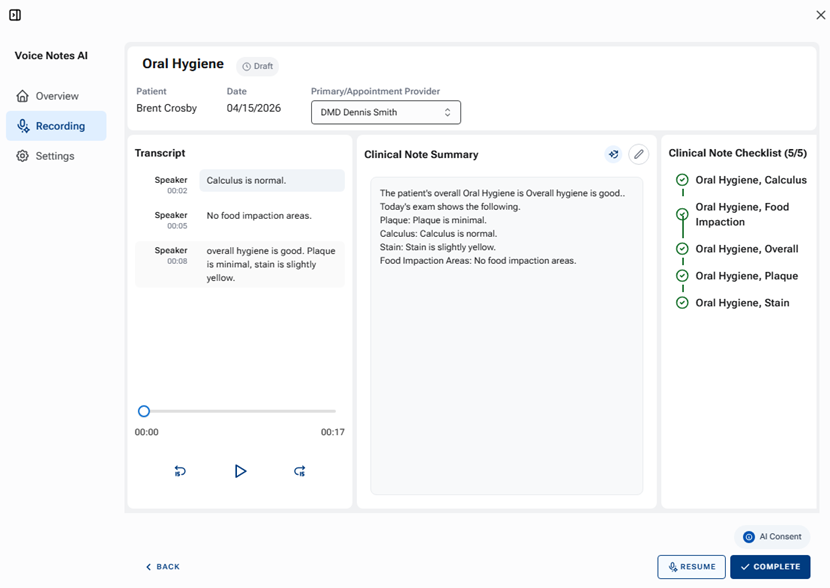Toggle Oral Hygiene, Plaque checkmark
This screenshot has width=830, height=588.
pos(682,276)
